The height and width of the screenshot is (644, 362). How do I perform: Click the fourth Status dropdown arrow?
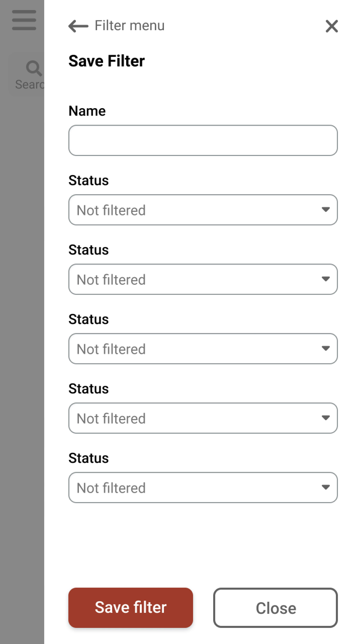(x=326, y=418)
